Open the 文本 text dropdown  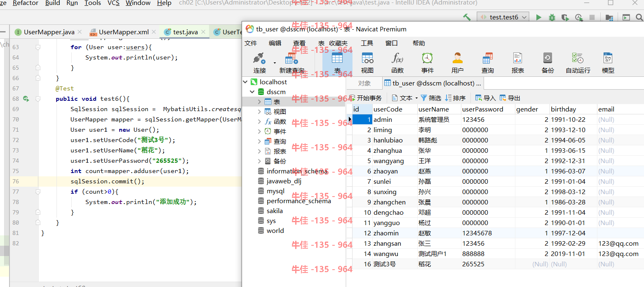click(x=404, y=98)
